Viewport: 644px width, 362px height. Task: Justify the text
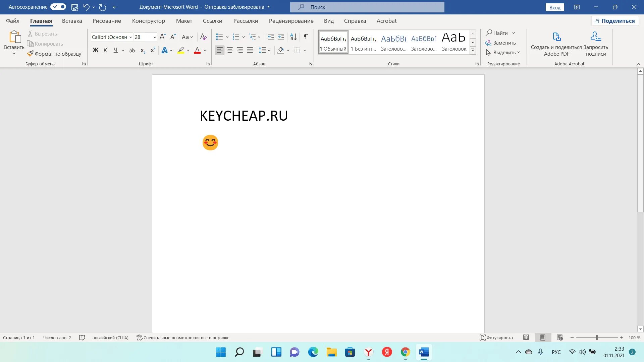click(x=250, y=50)
